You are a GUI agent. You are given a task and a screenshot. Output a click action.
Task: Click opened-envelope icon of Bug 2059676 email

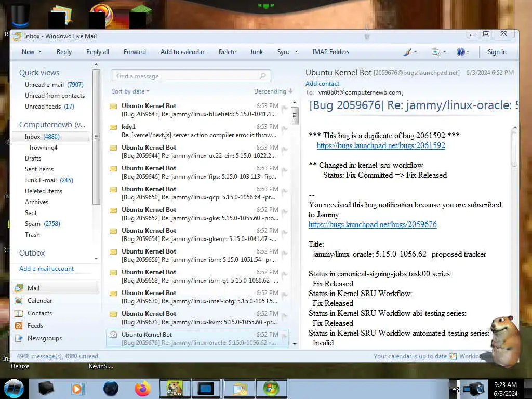point(113,335)
